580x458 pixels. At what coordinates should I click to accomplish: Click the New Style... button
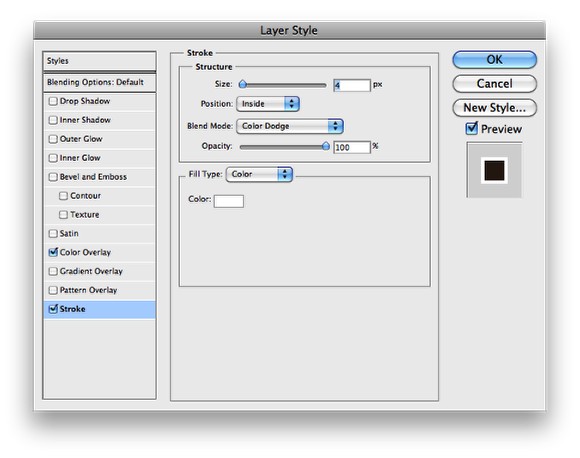pyautogui.click(x=494, y=108)
